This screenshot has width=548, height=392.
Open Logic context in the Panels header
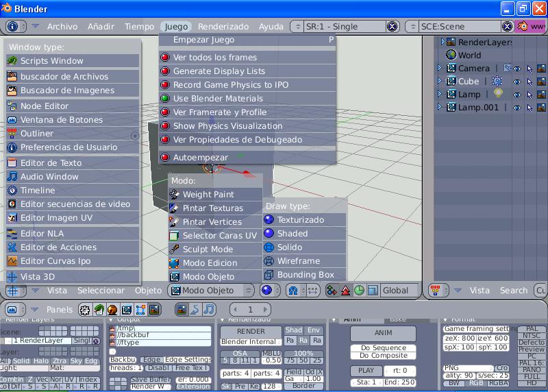84,310
